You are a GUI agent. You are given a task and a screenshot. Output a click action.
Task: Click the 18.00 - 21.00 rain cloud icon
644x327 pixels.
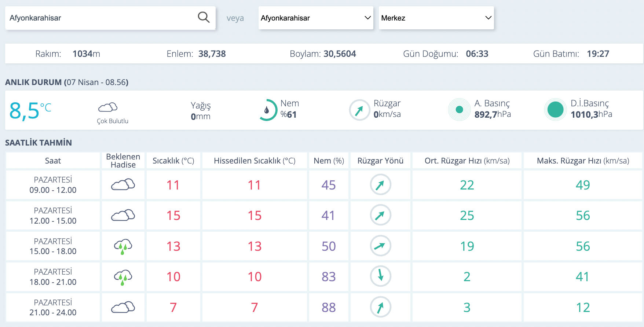(123, 277)
